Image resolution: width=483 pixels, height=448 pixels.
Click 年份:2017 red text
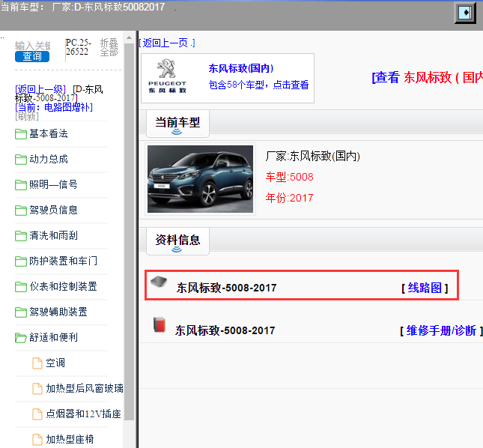[x=289, y=198]
